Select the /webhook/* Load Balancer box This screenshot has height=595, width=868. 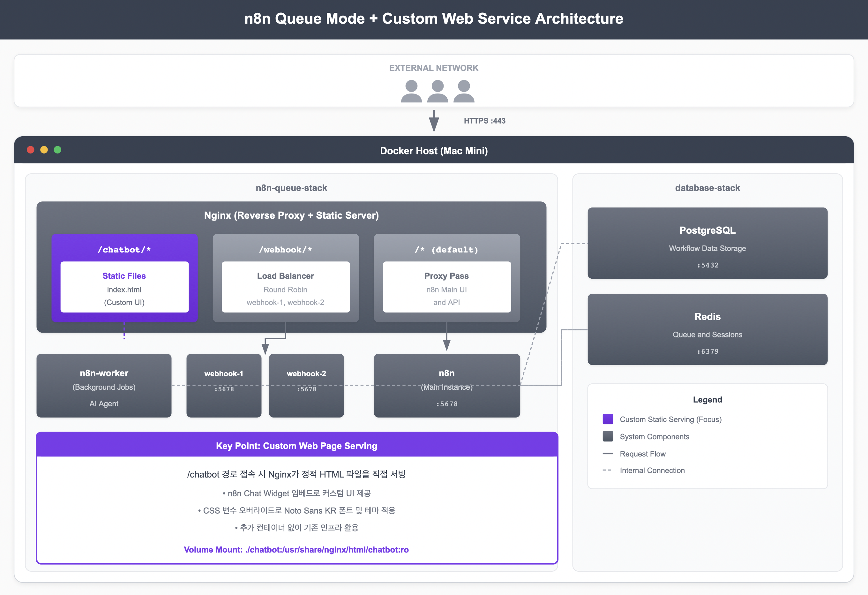tap(285, 287)
